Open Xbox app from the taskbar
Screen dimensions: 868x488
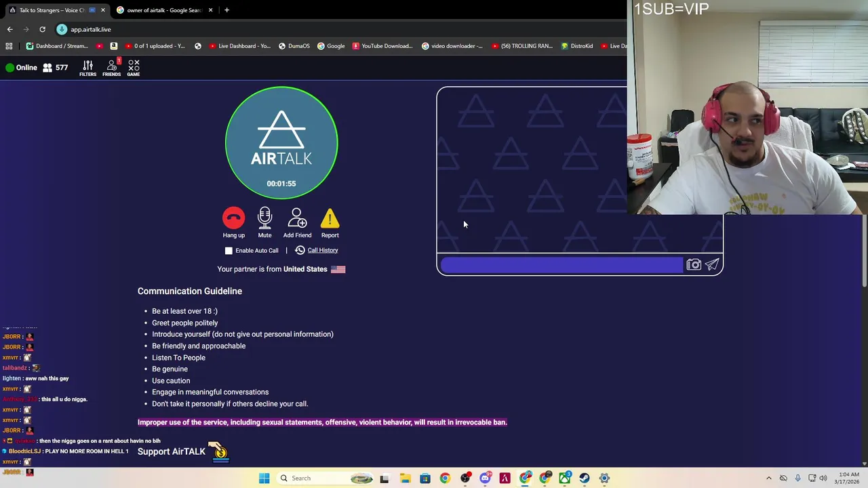[x=564, y=479]
